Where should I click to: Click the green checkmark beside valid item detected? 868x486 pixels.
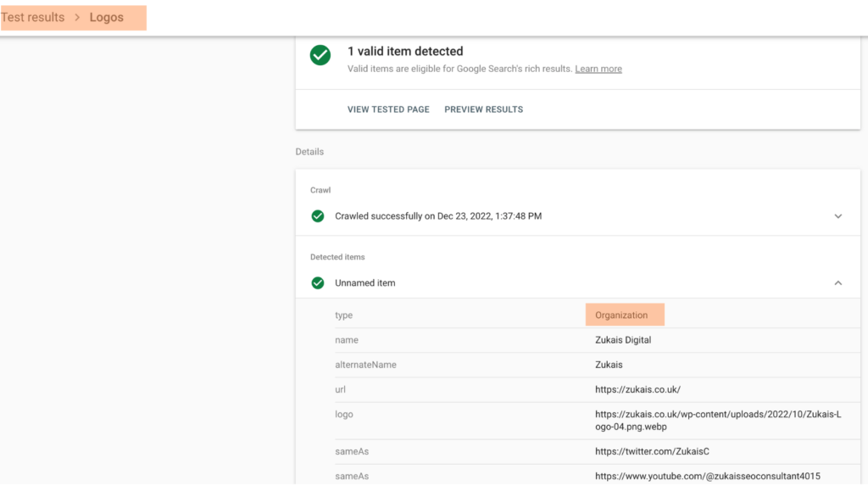pos(320,55)
